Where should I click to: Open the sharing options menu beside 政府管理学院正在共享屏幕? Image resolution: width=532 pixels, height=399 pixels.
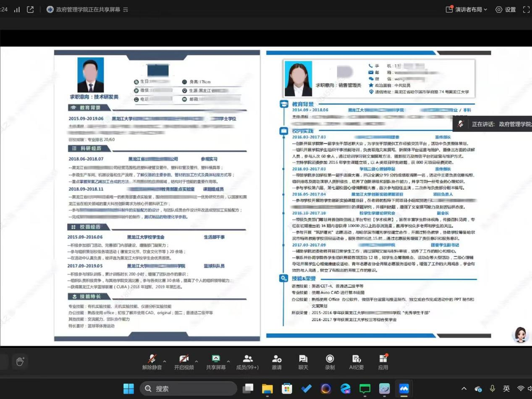click(x=126, y=9)
